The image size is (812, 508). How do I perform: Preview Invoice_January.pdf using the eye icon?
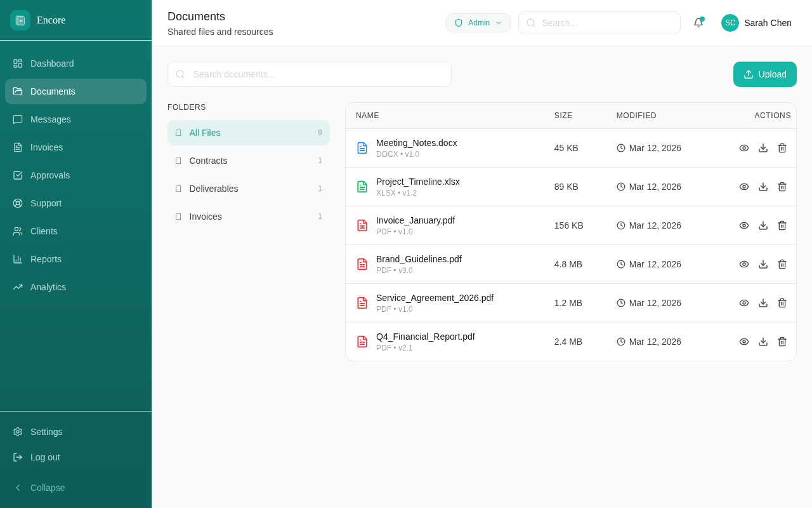(x=743, y=225)
